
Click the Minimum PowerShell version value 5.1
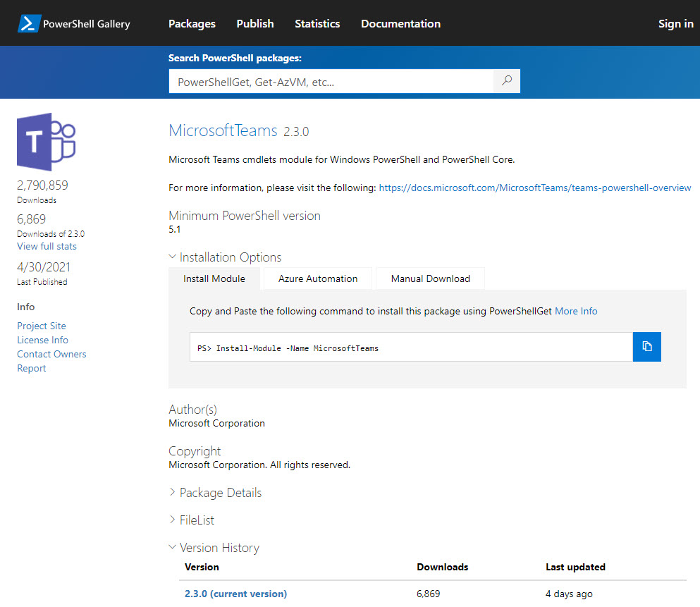(x=175, y=229)
